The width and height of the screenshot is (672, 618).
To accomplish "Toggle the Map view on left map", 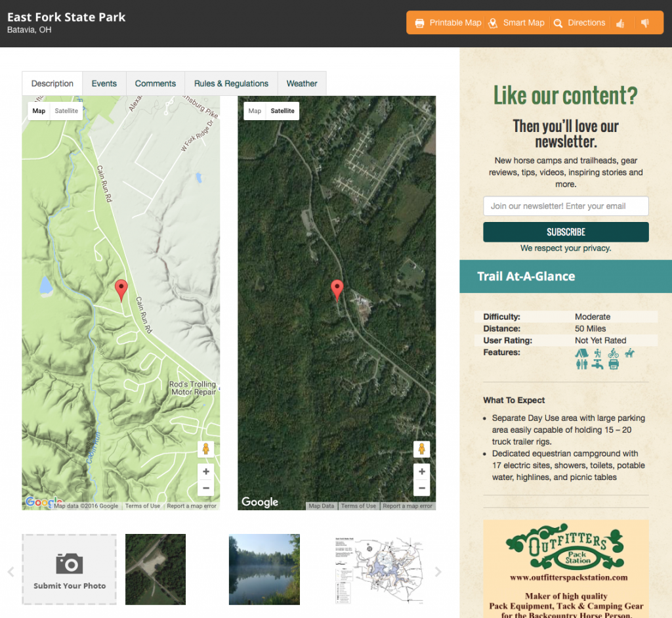I will tap(39, 111).
